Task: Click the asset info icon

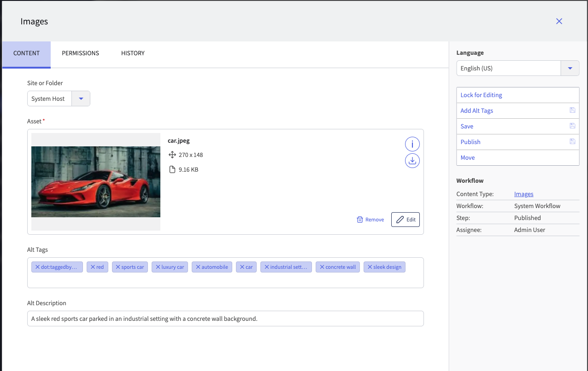Action: pos(412,145)
